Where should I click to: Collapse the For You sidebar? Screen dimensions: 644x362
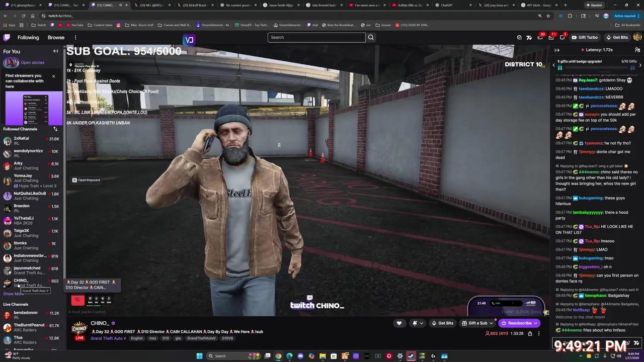pos(56,51)
